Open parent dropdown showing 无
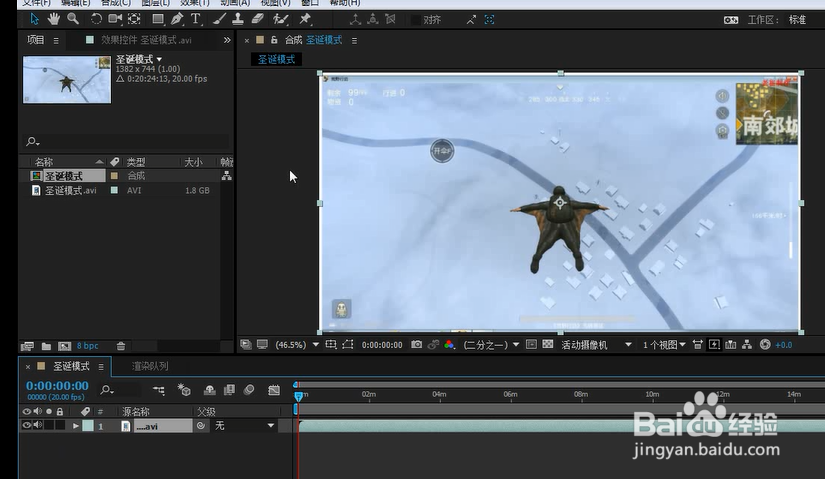 click(245, 426)
